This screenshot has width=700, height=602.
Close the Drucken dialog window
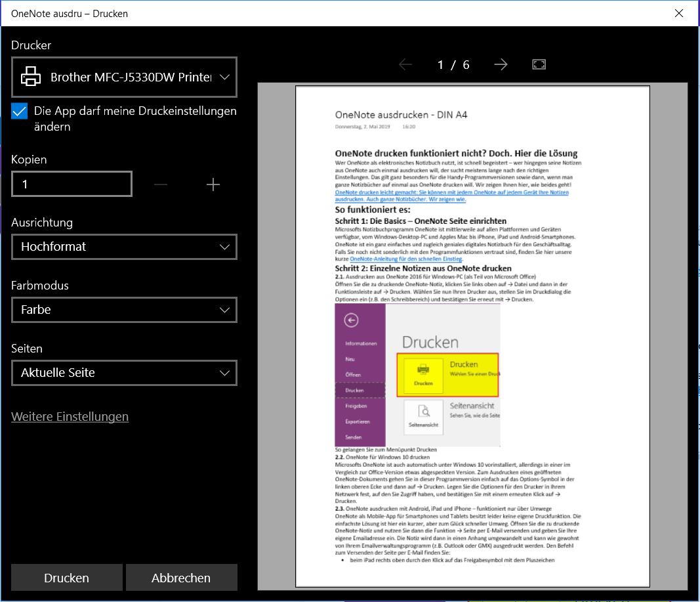pyautogui.click(x=679, y=13)
